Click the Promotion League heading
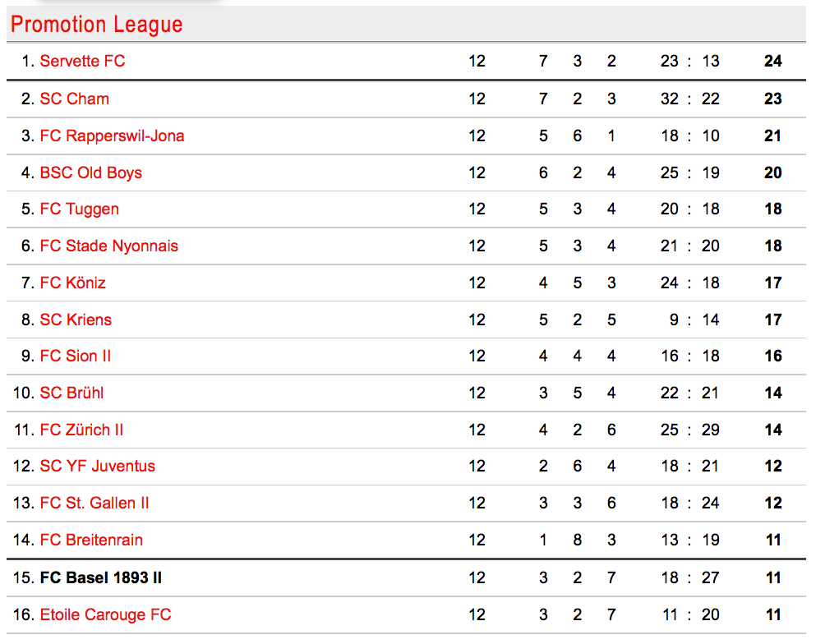Screen dimensions: 816x644 [97, 25]
